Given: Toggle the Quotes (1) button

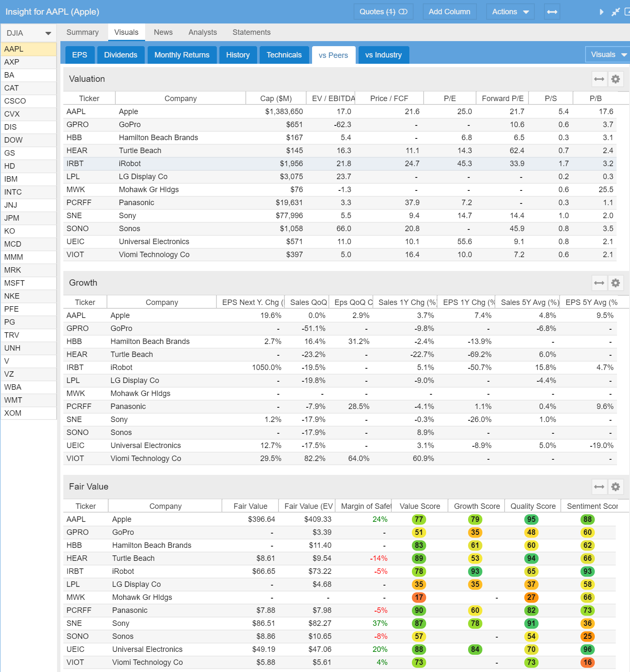Looking at the screenshot, I should pyautogui.click(x=383, y=12).
